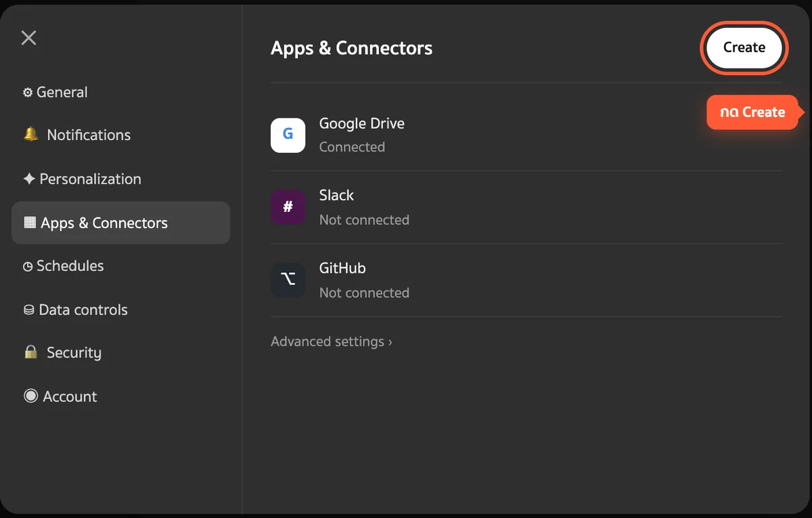This screenshot has width=812, height=518.
Task: Select Apps & Connectors in sidebar
Action: (121, 223)
